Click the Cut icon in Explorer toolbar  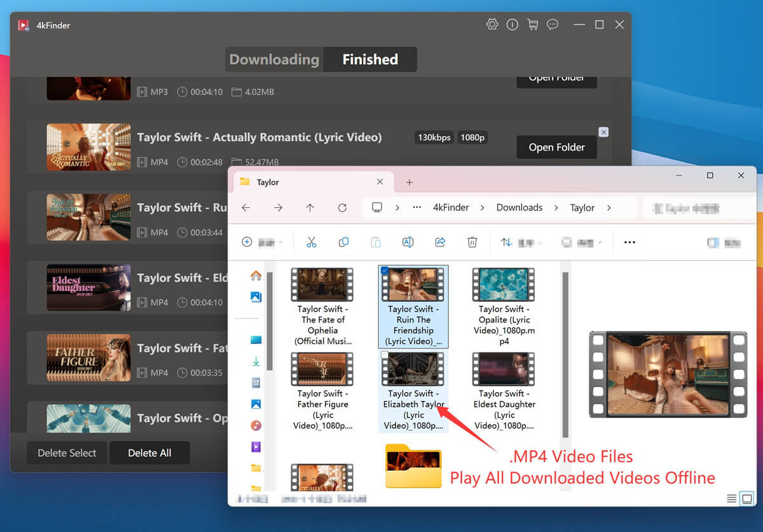312,242
